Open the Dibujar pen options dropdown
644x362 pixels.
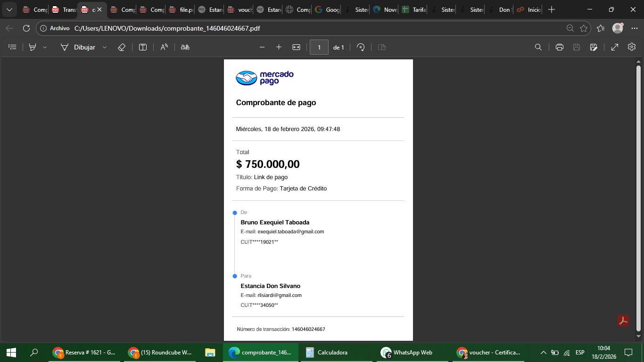105,47
